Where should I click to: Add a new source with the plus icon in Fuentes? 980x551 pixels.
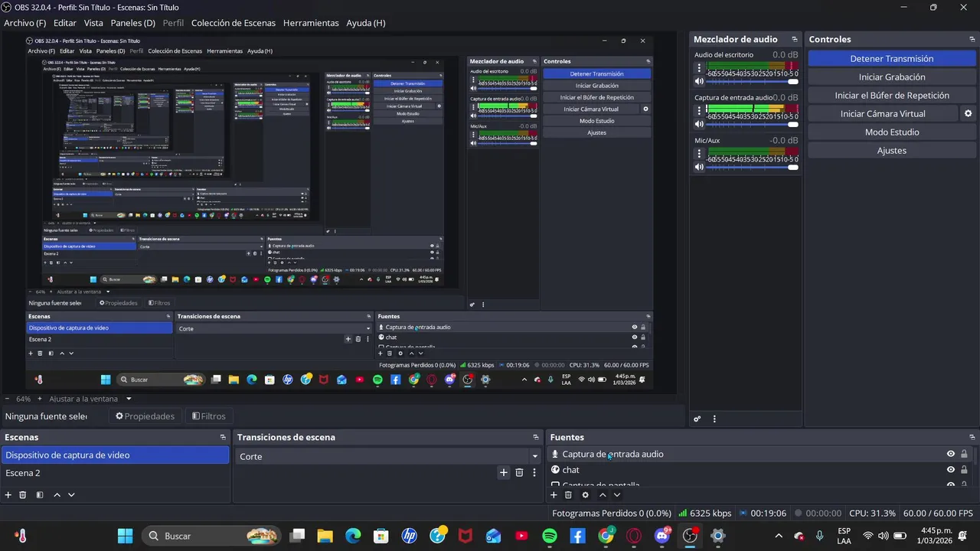554,495
